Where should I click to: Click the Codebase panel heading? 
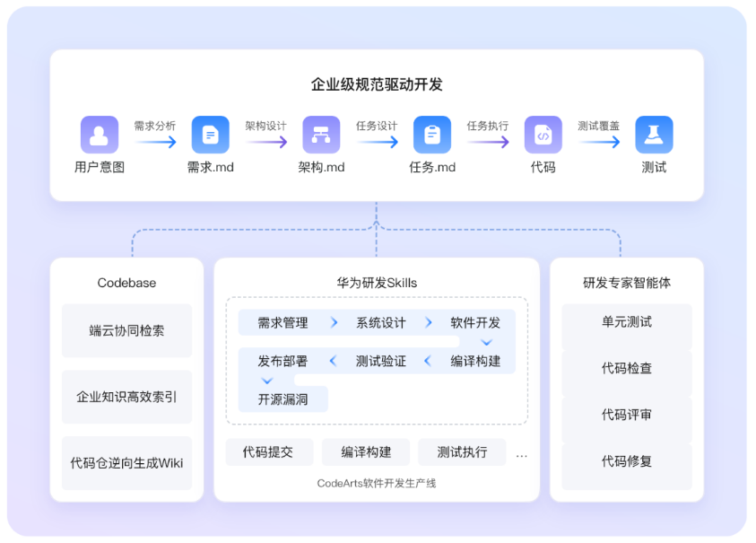(x=126, y=283)
